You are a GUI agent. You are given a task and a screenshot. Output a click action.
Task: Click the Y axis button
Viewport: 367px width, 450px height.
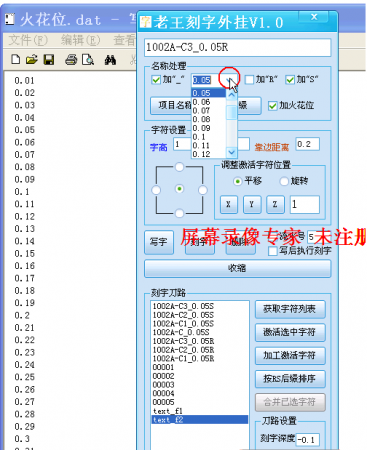coord(252,204)
